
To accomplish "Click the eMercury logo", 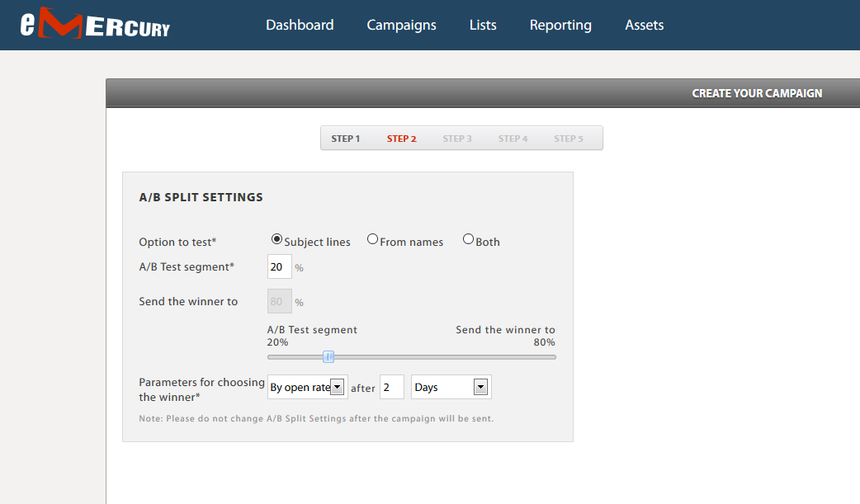I will [x=96, y=24].
